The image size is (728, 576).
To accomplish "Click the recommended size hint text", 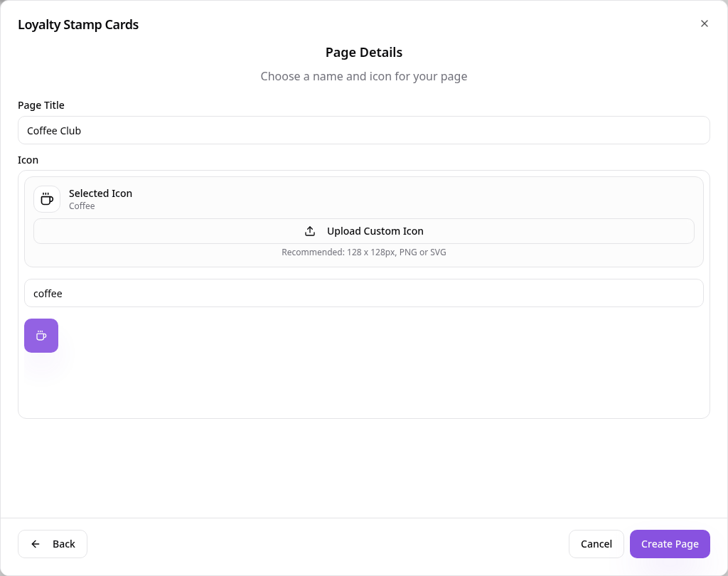I will pos(364,252).
